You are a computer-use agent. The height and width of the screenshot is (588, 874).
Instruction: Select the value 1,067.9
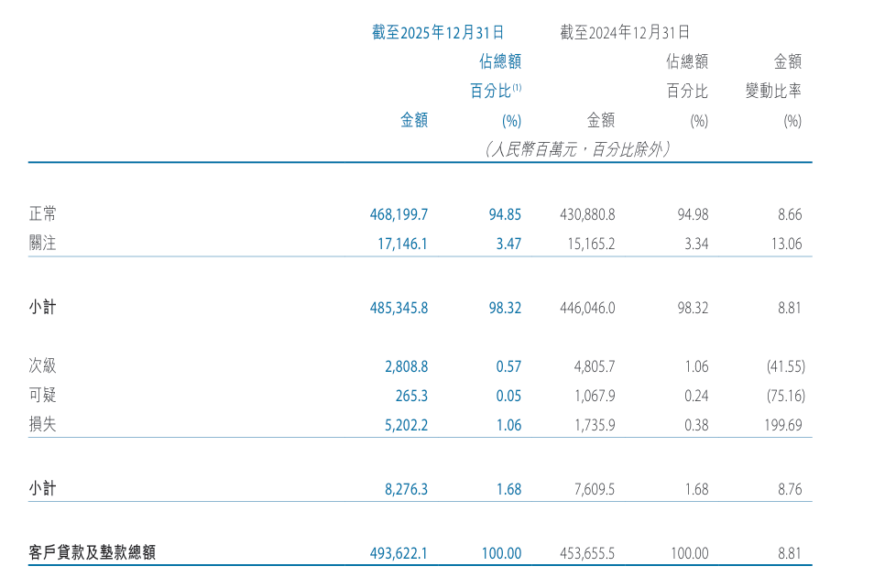point(595,396)
